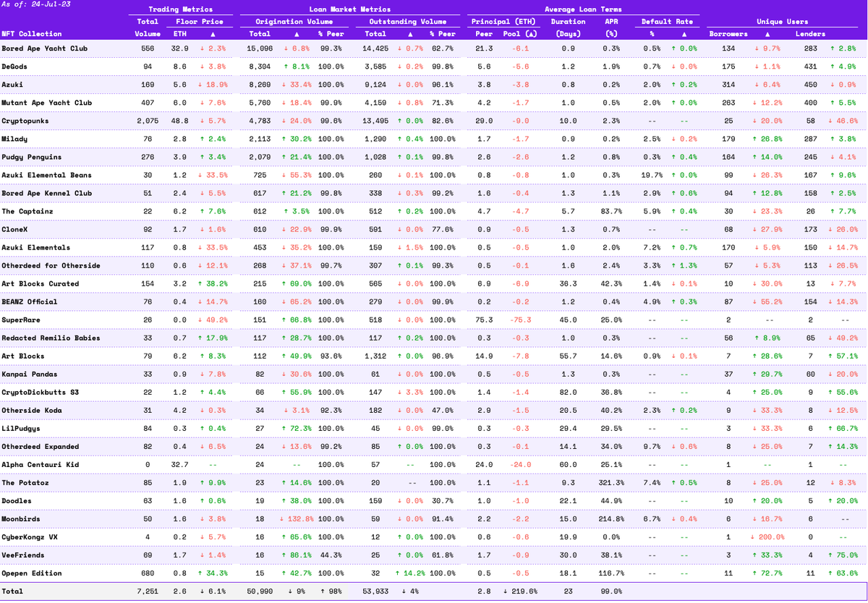This screenshot has height=603, width=868.
Task: Select the 'Bored Ape Yacht Club' row name
Action: pos(45,48)
